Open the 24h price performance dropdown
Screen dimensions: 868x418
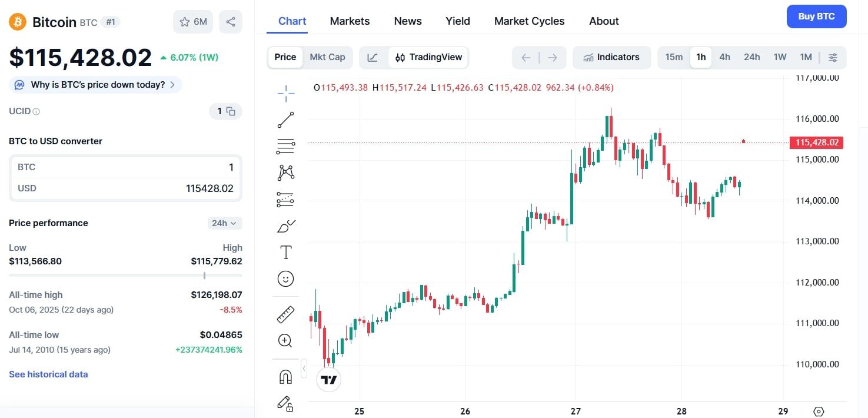tap(224, 223)
